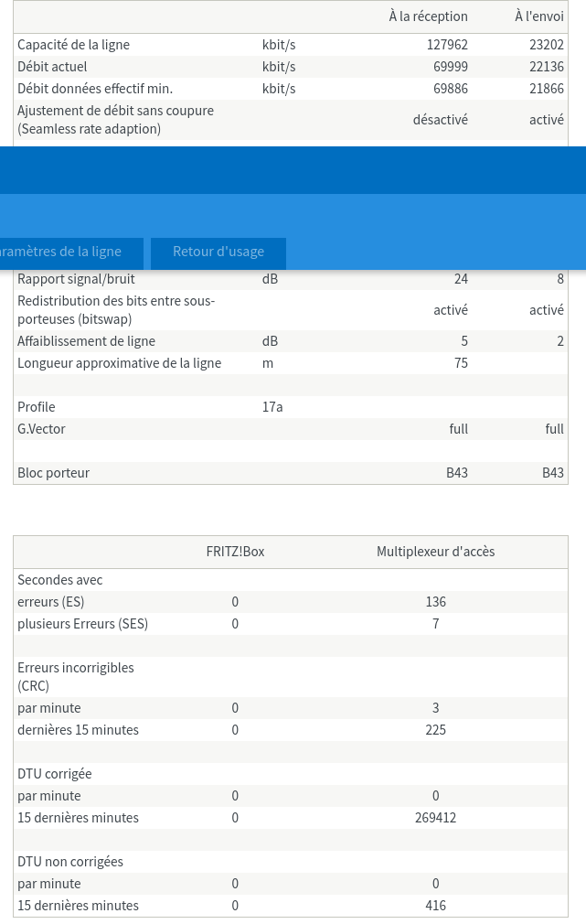Click the Débit données effectif min. label
Viewport: 586px width, 924px height.
[95, 89]
